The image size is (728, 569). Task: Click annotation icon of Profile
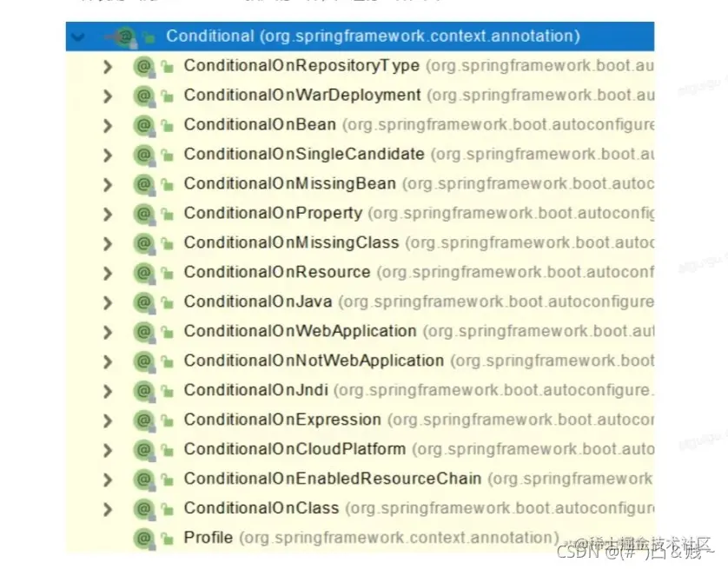click(144, 539)
